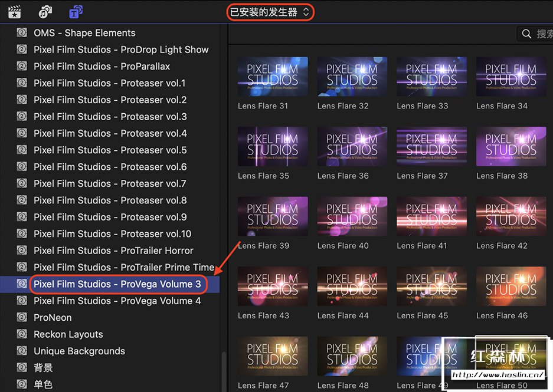Select the Titles and Generators sidebar icon
The image size is (553, 392).
coord(76,12)
